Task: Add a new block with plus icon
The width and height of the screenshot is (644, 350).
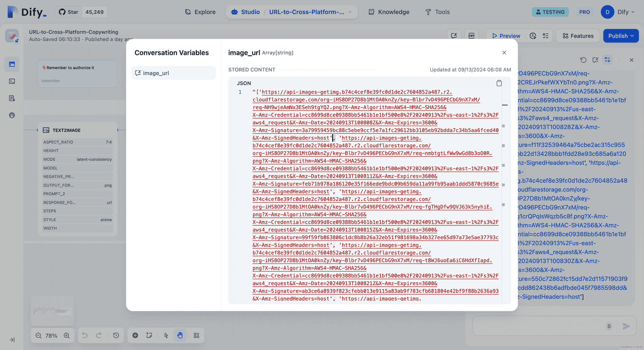Action: pyautogui.click(x=135, y=335)
